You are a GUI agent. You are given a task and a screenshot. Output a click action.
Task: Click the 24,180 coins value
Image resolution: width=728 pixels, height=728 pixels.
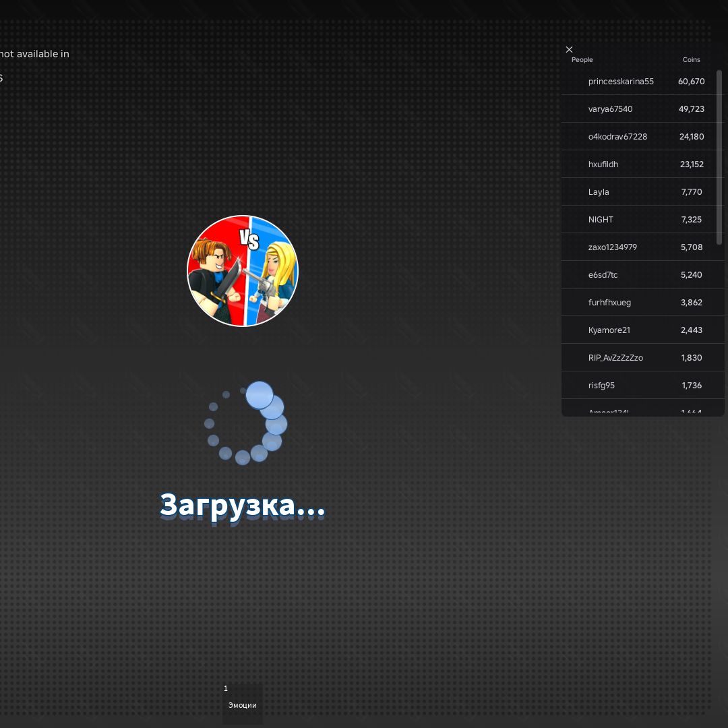(692, 136)
